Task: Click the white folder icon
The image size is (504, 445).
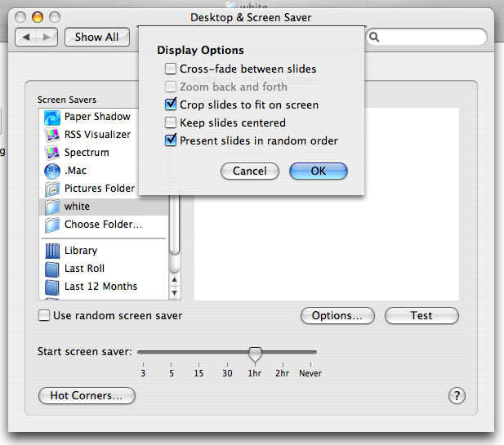Action: 52,207
